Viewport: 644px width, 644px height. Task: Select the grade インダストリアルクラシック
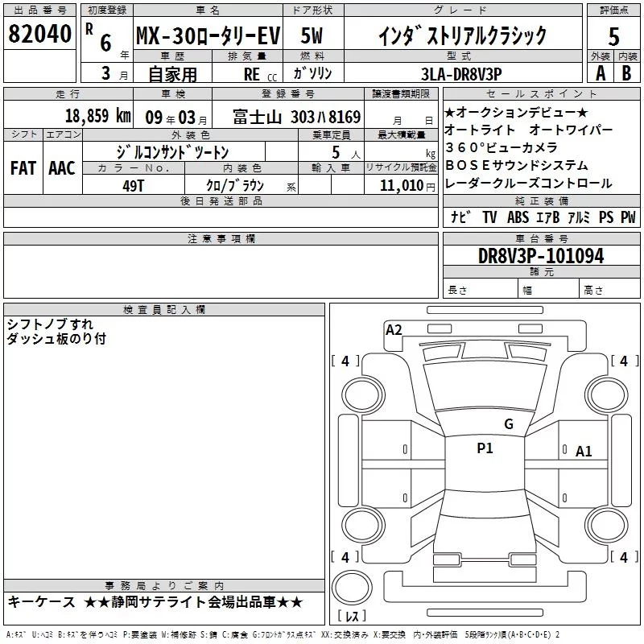tap(462, 35)
